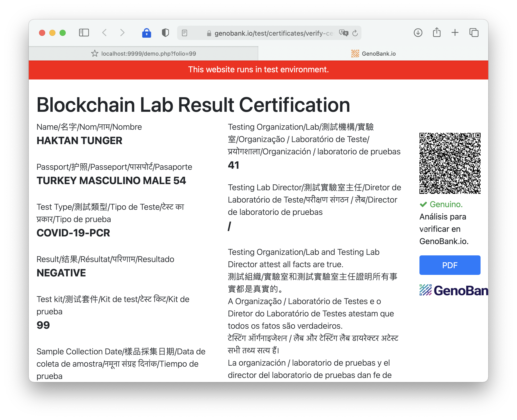
Task: Open the privacy report shield icon
Action: pos(165,33)
